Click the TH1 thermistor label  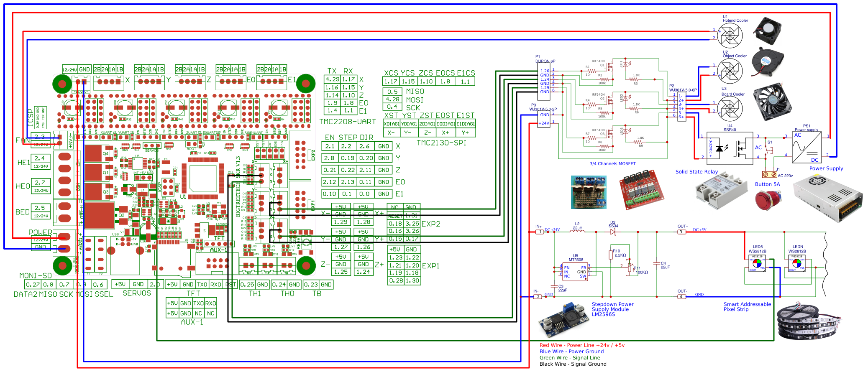[254, 294]
